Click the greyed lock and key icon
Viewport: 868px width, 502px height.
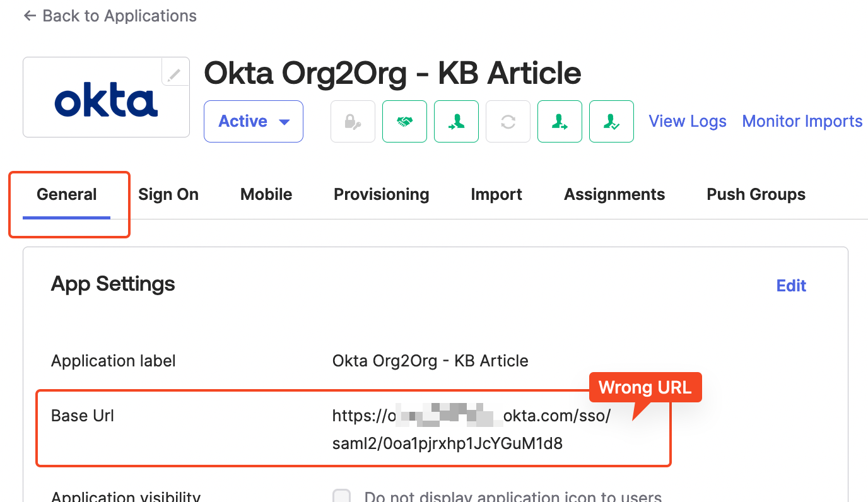(x=353, y=121)
